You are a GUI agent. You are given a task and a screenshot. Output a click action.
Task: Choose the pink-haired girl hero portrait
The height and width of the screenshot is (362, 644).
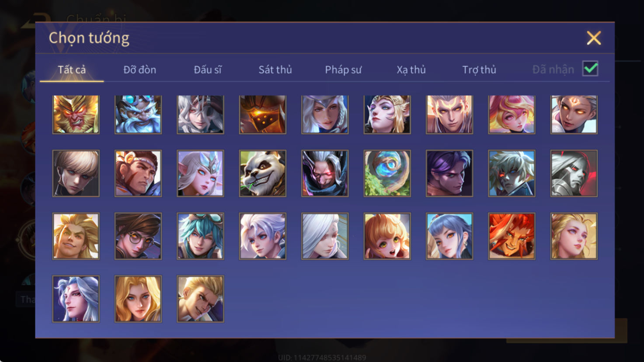pyautogui.click(x=512, y=114)
